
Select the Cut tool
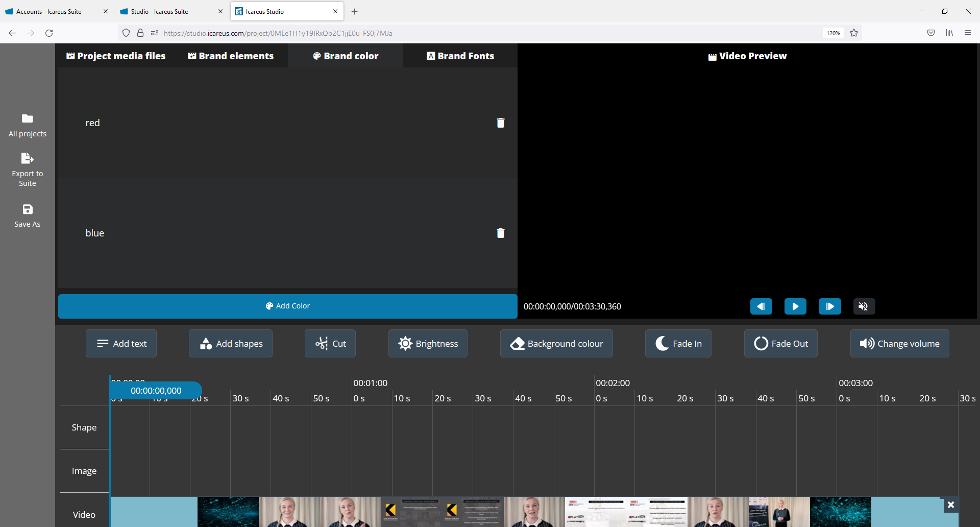coord(330,344)
